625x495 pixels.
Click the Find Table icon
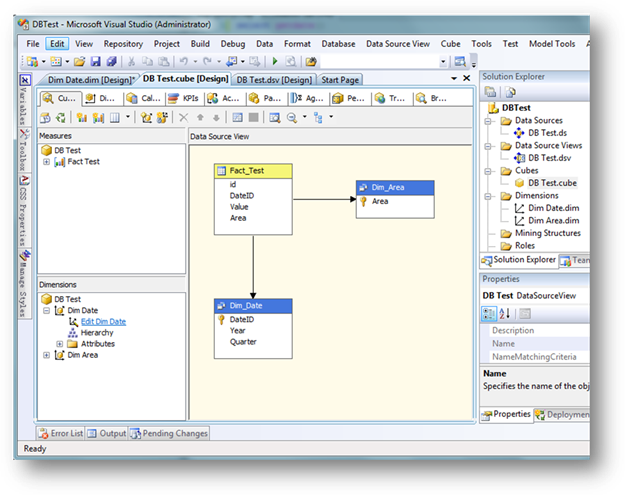click(275, 118)
